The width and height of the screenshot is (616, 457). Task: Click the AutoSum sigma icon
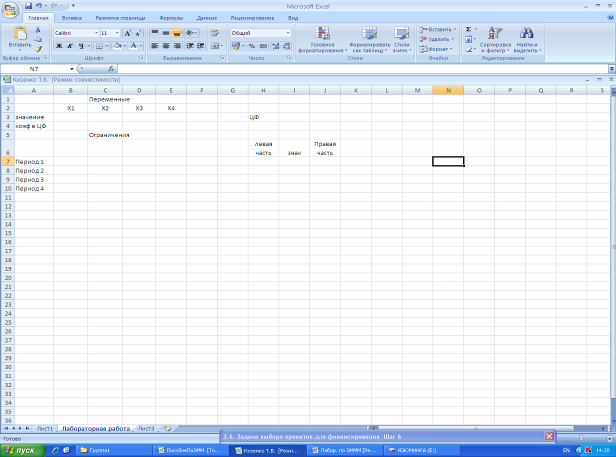(468, 29)
